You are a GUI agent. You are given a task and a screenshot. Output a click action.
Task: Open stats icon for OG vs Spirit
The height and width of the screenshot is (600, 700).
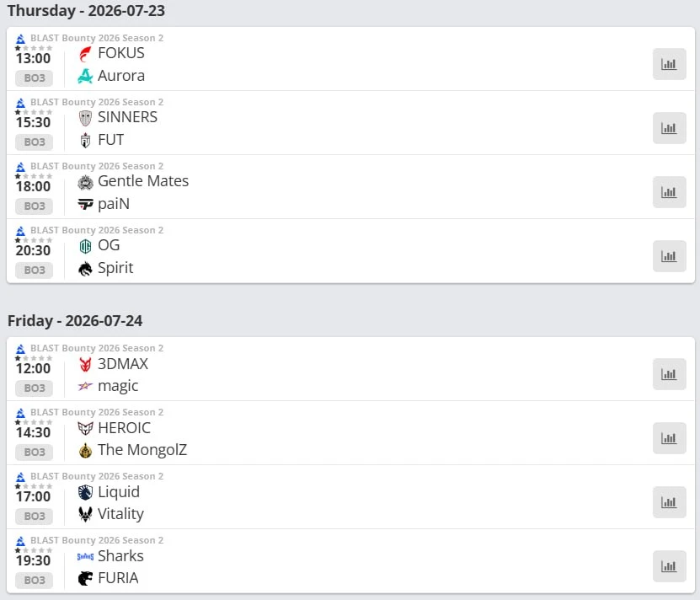(x=669, y=256)
